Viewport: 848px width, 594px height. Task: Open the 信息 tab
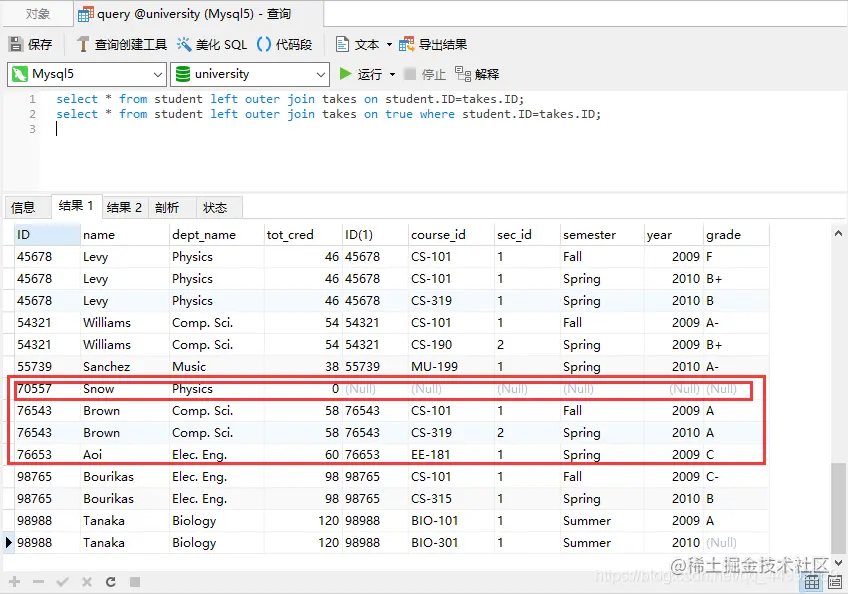tap(23, 207)
